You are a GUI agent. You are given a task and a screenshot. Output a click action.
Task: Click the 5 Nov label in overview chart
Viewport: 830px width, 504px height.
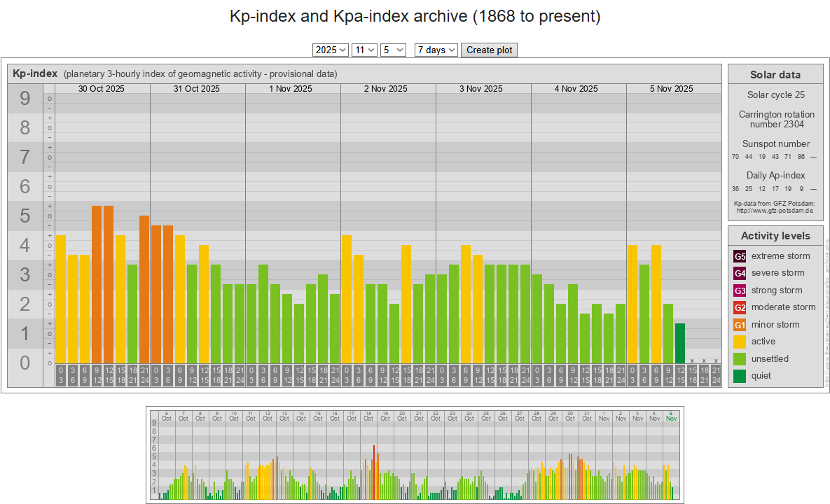[671, 415]
